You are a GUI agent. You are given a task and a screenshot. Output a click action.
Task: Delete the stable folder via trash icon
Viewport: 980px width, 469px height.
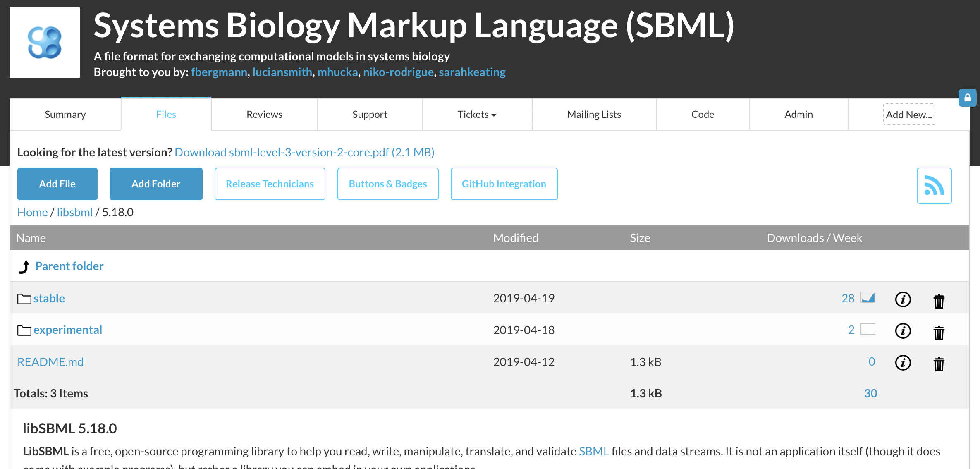coord(939,301)
